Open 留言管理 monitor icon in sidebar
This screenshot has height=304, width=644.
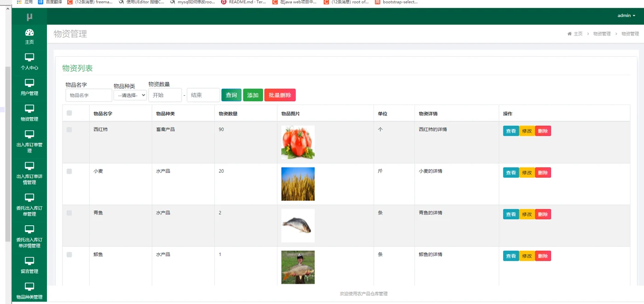[29, 261]
